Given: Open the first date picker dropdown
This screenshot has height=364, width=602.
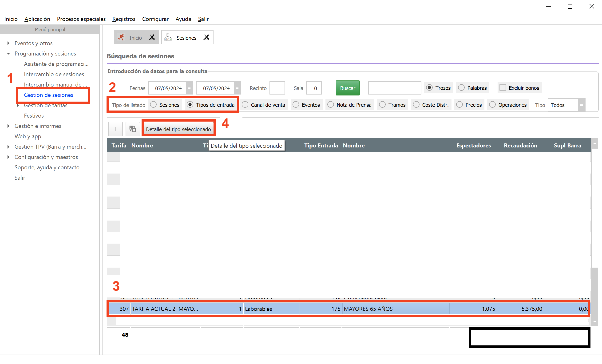Looking at the screenshot, I should (x=189, y=88).
